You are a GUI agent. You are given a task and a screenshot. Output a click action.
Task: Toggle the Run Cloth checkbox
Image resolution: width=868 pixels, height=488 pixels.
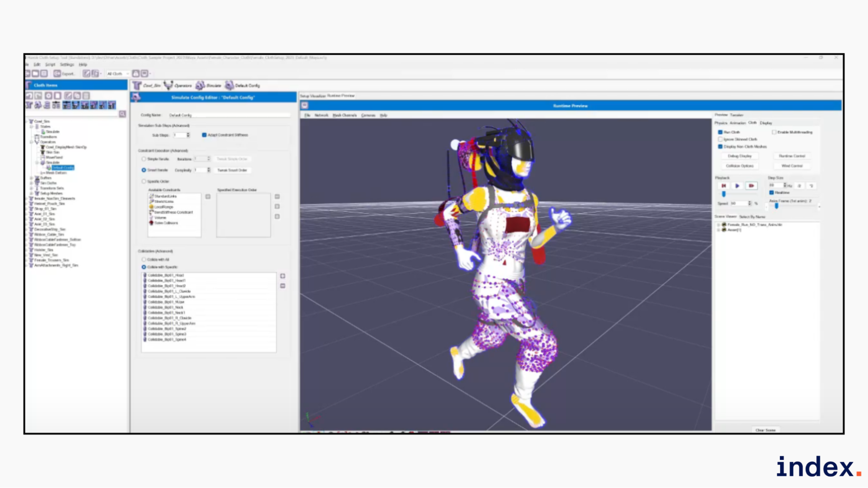coord(720,132)
